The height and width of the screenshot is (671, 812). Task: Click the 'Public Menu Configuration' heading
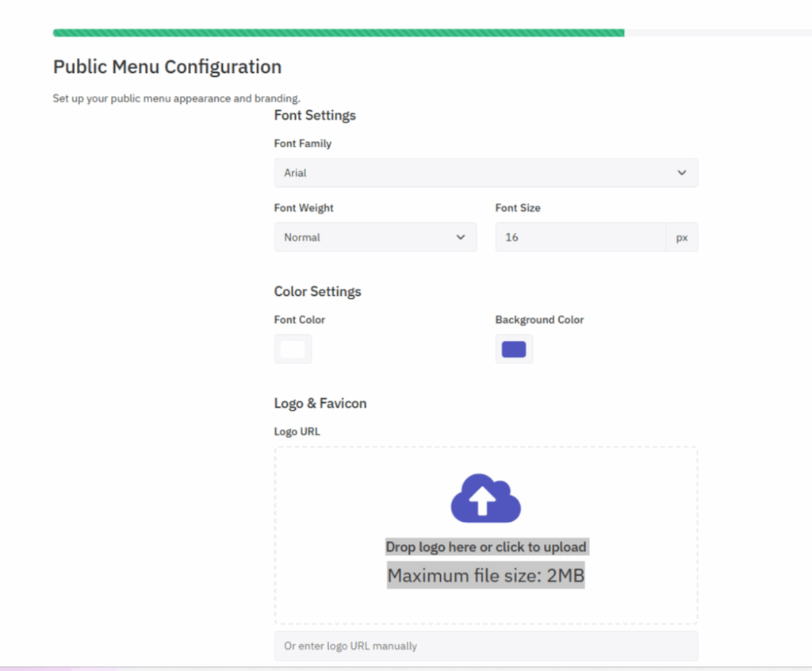pyautogui.click(x=167, y=67)
